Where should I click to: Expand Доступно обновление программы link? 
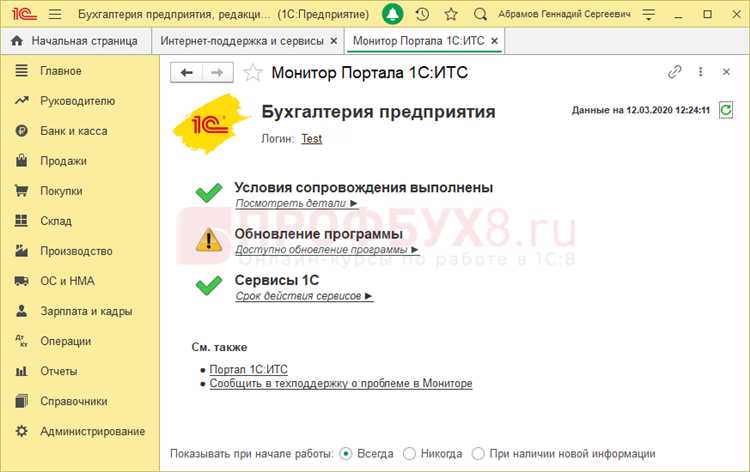[x=327, y=250]
